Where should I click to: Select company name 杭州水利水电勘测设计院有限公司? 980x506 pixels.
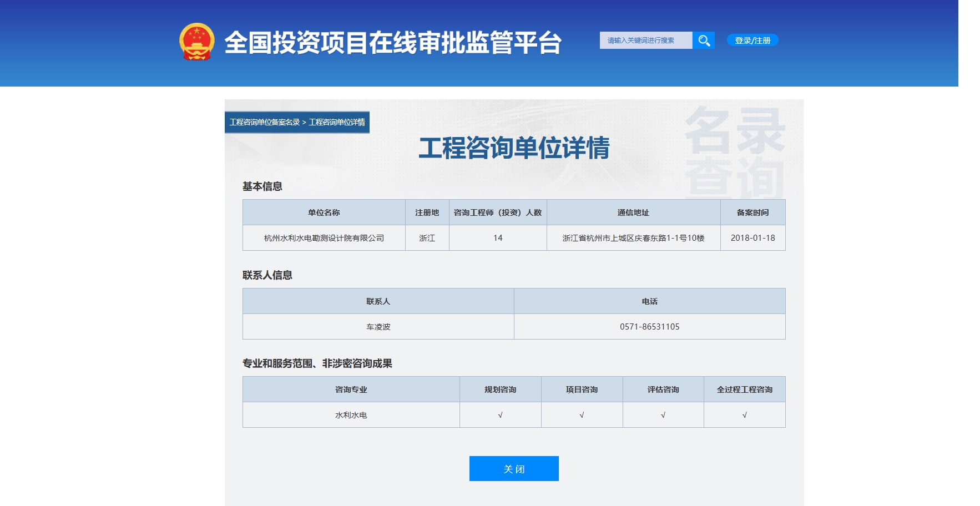324,238
